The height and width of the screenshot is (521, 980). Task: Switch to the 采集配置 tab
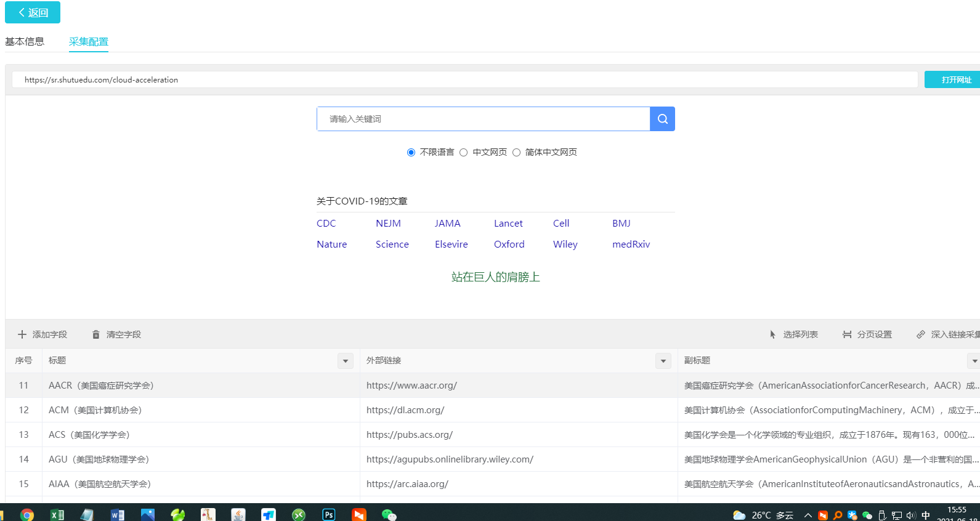(89, 41)
